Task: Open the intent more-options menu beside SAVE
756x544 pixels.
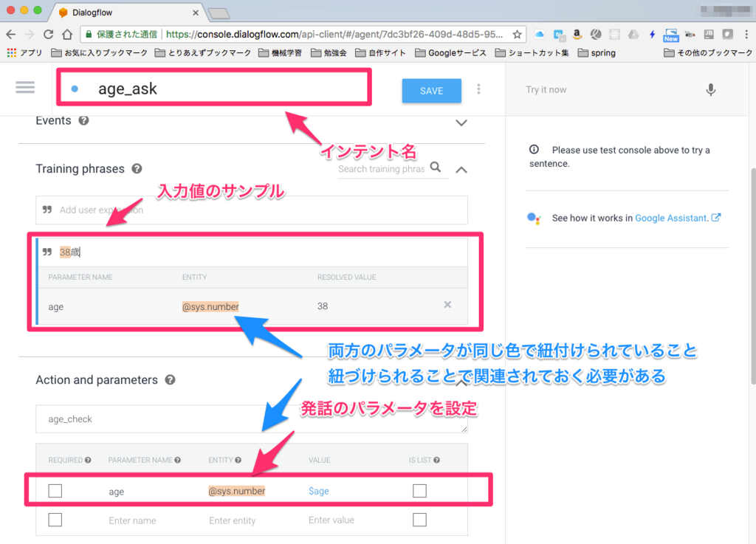Action: (478, 89)
